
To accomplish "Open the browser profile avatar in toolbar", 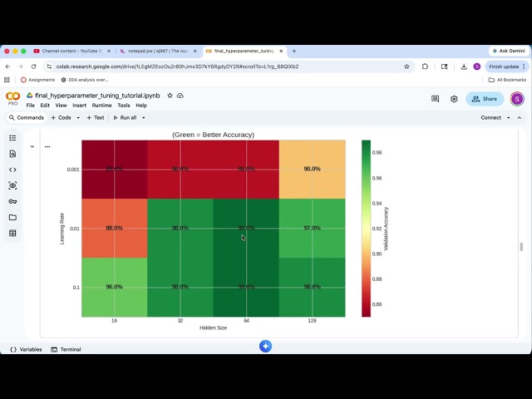I will pos(476,66).
